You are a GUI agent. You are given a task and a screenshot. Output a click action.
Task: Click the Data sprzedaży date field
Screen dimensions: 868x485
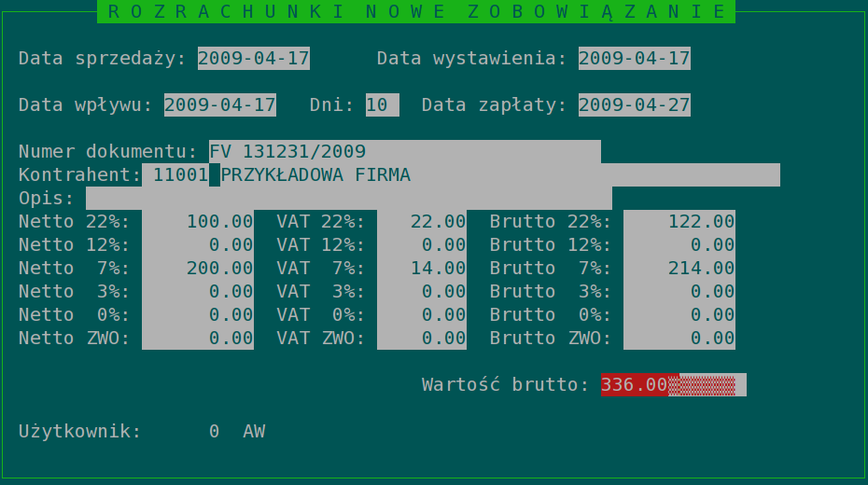pos(253,58)
